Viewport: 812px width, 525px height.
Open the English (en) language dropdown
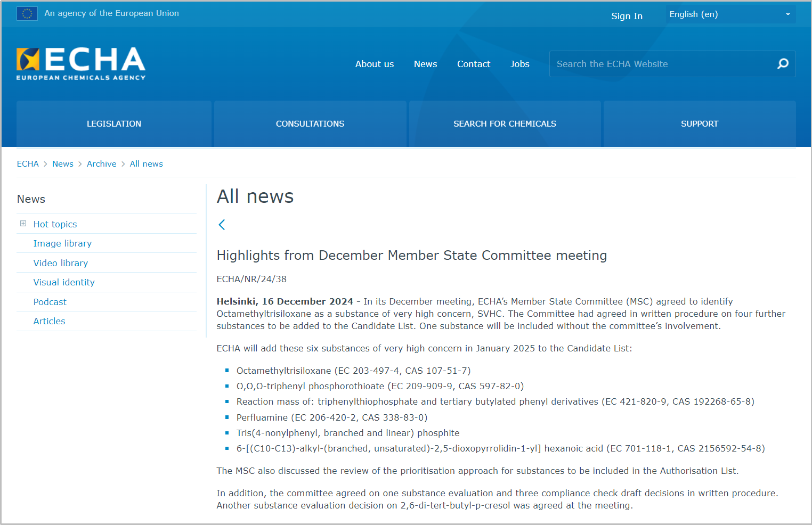pos(730,14)
